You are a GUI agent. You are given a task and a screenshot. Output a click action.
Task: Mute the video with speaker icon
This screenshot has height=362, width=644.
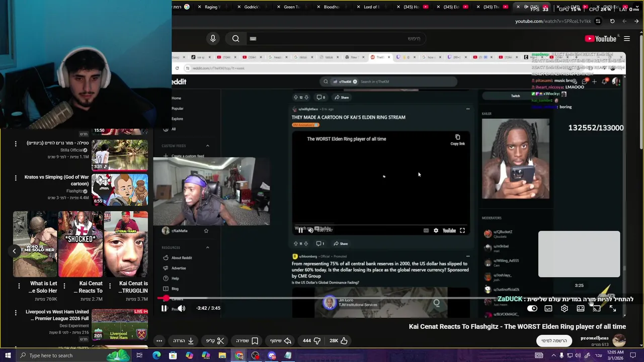point(181,308)
